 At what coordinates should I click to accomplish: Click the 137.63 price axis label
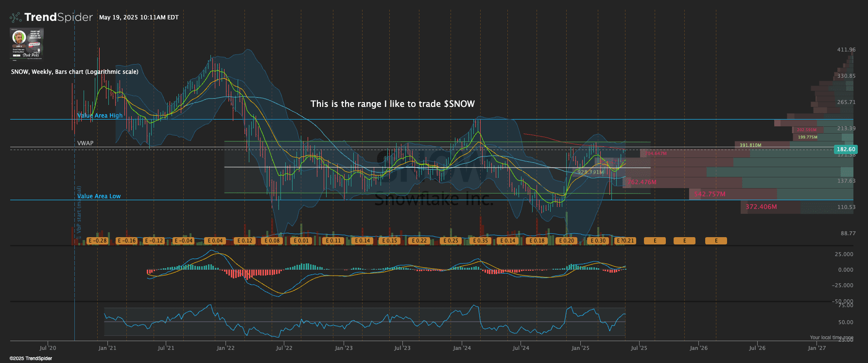846,181
